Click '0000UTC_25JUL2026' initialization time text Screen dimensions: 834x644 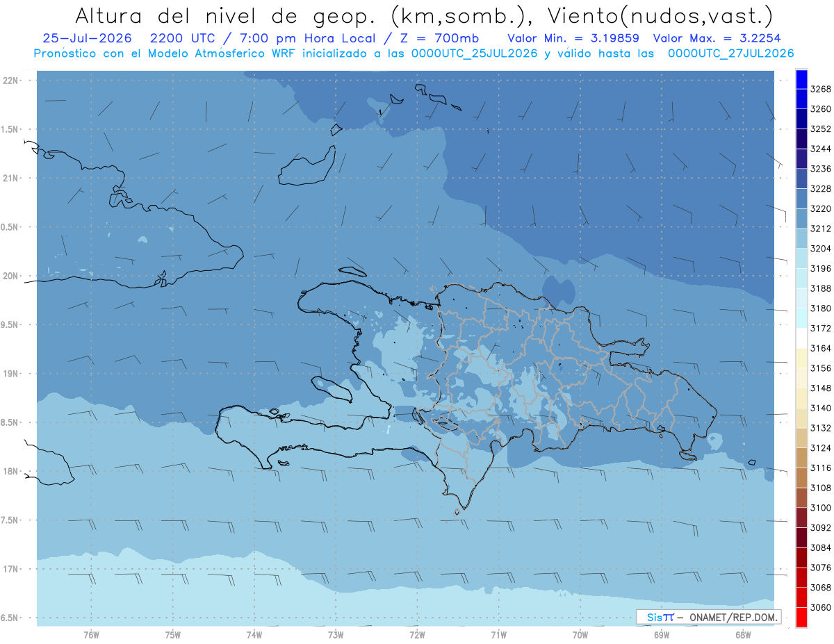[x=475, y=53]
